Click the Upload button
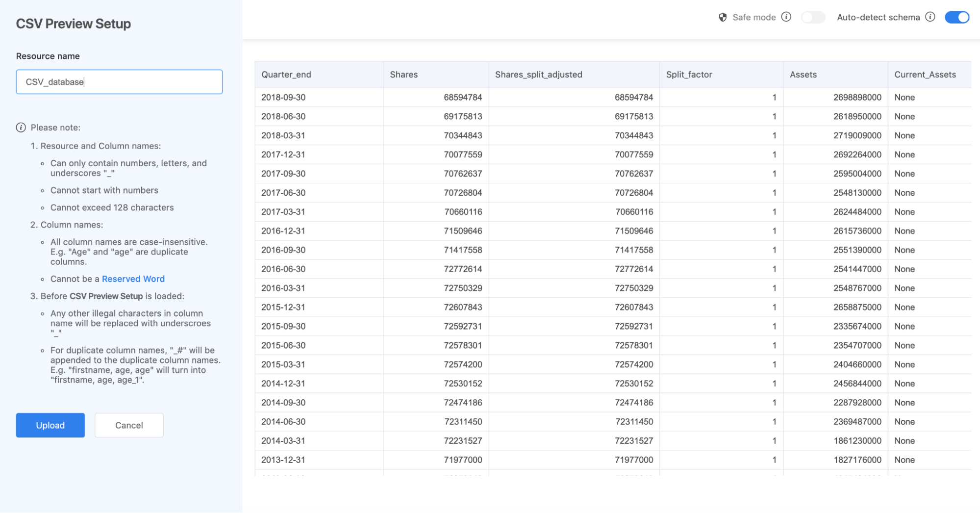This screenshot has width=980, height=513. (50, 425)
